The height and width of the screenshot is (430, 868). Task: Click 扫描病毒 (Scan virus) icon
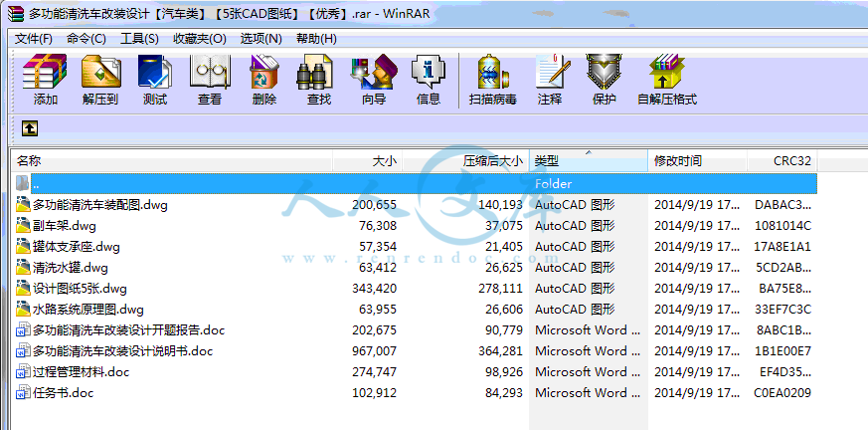pyautogui.click(x=492, y=72)
